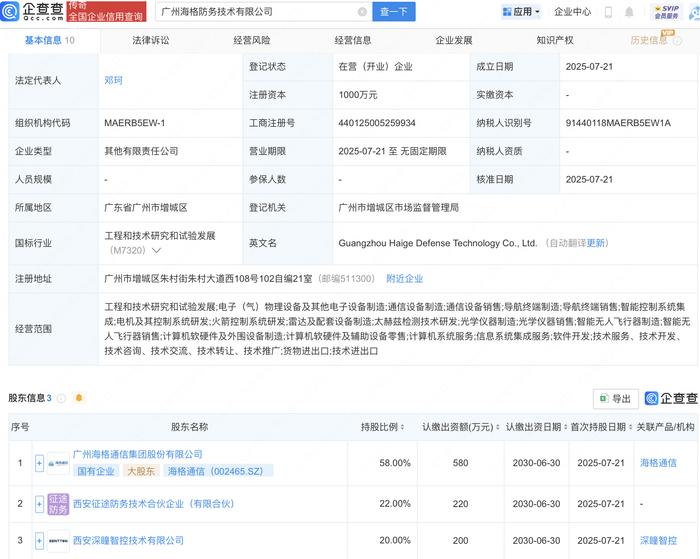Open the 经营信息 tab
Viewport: 700px width, 559px height.
[x=353, y=41]
